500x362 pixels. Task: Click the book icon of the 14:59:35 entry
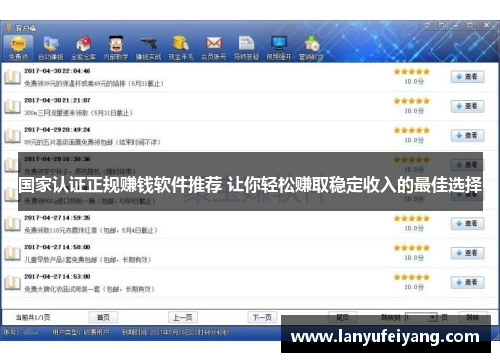13,224
